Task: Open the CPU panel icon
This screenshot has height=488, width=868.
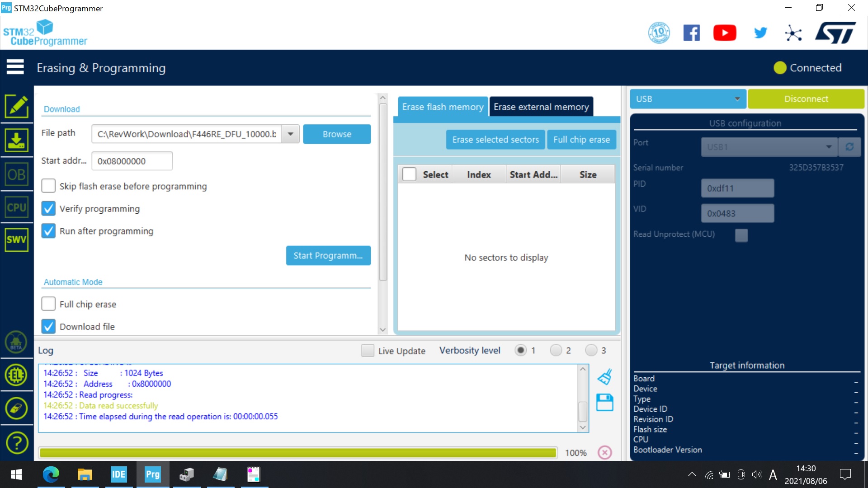Action: pyautogui.click(x=17, y=207)
